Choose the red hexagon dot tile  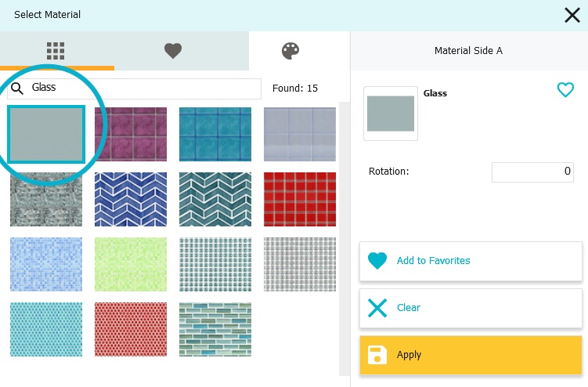point(131,329)
